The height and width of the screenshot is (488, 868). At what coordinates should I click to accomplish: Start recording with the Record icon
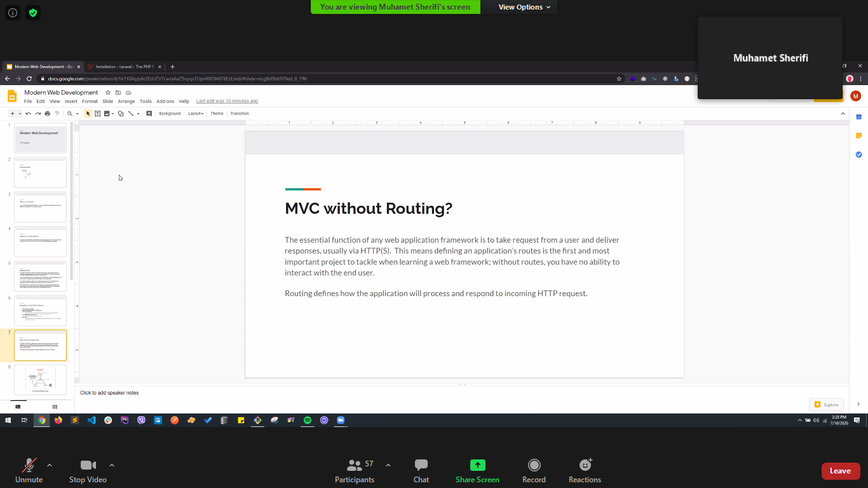tap(534, 465)
